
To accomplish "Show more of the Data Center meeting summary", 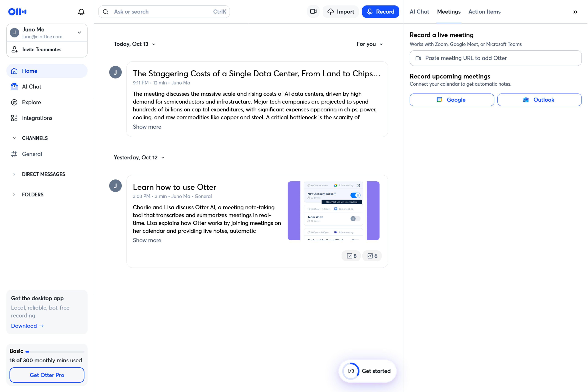I will pos(147,127).
